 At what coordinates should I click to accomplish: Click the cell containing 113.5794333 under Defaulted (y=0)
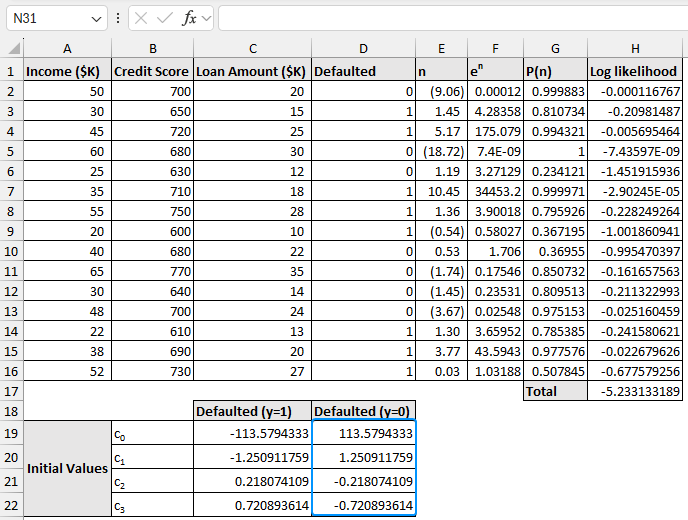[363, 433]
